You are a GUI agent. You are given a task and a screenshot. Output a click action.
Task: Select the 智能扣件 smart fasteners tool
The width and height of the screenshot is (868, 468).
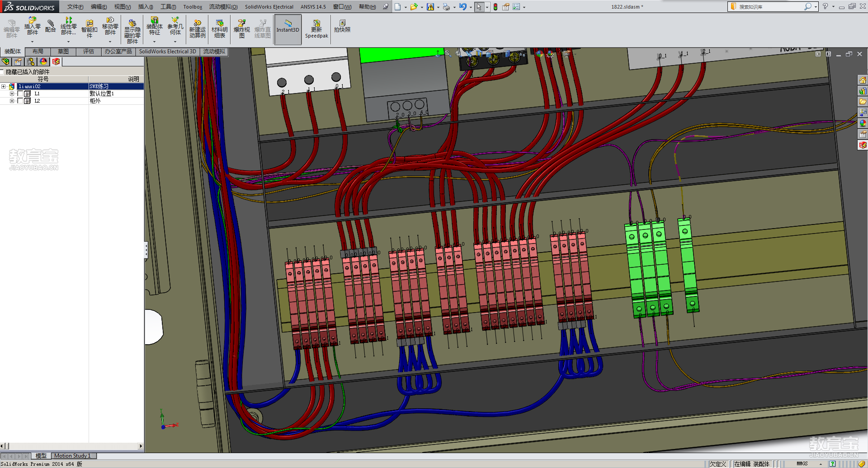click(x=89, y=28)
